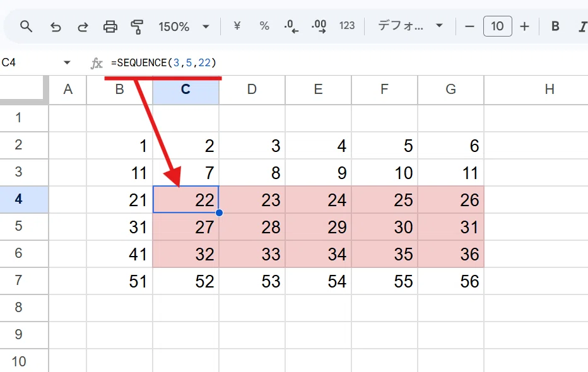Open more number formats (123)
Screen dimensions: 588x372
pyautogui.click(x=347, y=25)
